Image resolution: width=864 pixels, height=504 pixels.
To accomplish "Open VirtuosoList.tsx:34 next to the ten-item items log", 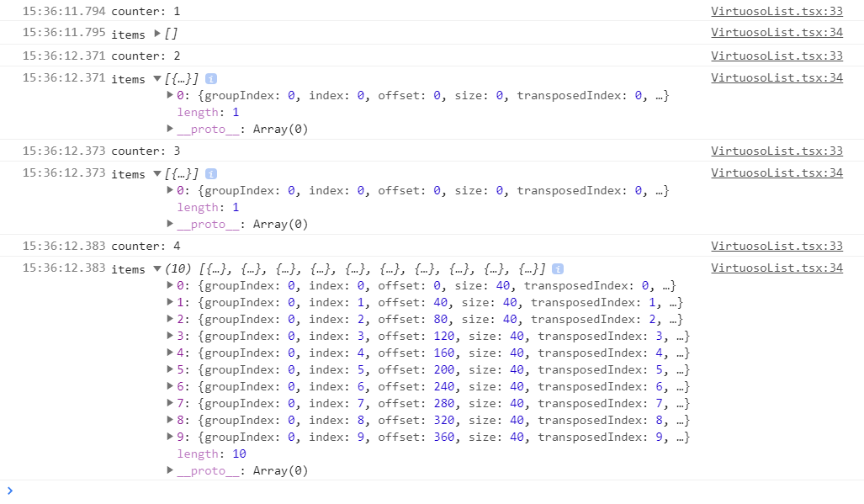I will [x=776, y=268].
